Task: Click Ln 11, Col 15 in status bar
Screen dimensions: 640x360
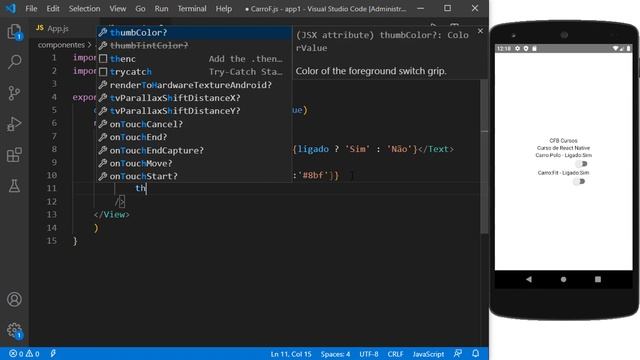Action: click(291, 354)
